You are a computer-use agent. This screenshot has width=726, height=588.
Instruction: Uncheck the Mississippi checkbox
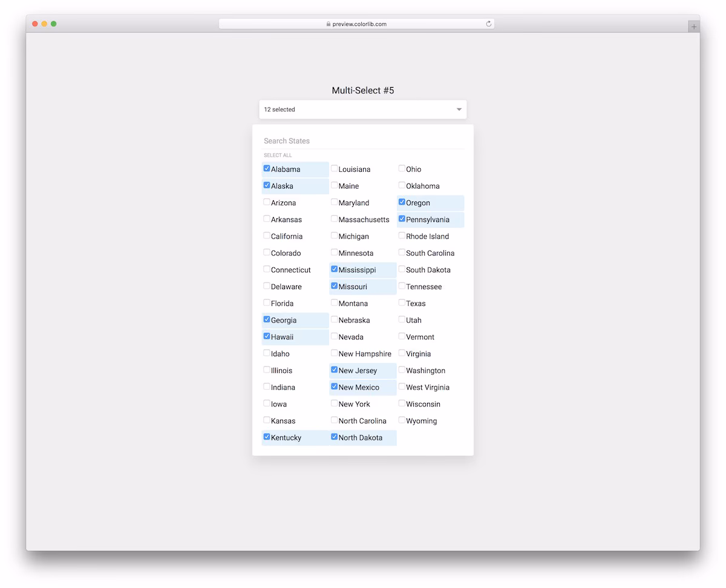tap(334, 269)
